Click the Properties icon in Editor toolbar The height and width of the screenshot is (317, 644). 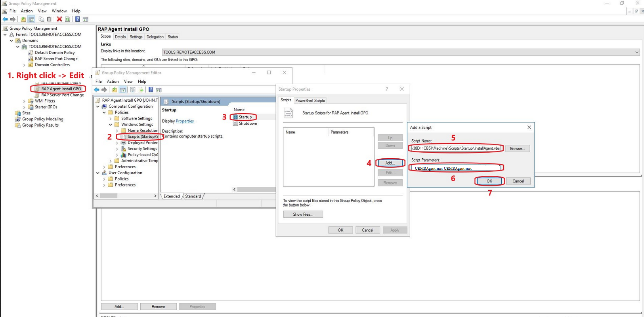(x=133, y=90)
